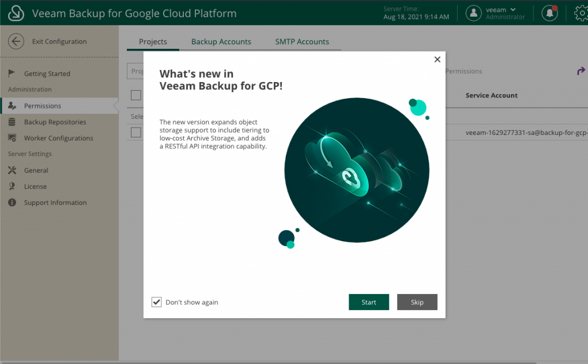
Task: Toggle the select-all checkbox in table header
Action: [x=136, y=95]
